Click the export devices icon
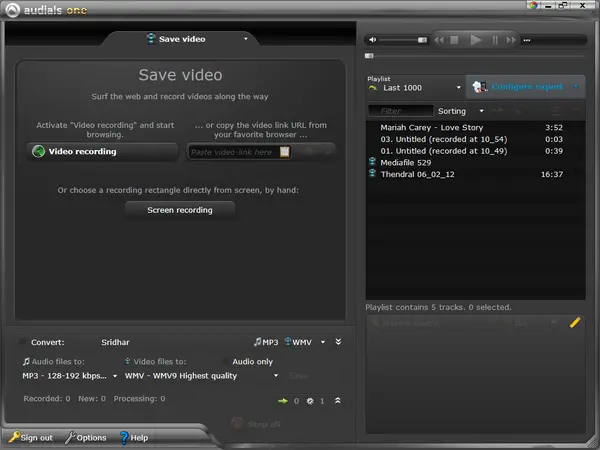The width and height of the screenshot is (600, 450). [480, 87]
